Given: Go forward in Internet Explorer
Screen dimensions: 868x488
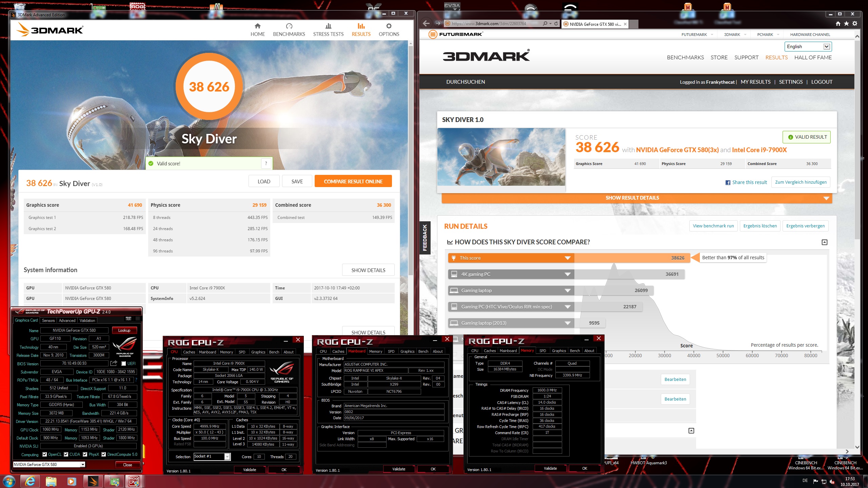Looking at the screenshot, I should click(438, 23).
